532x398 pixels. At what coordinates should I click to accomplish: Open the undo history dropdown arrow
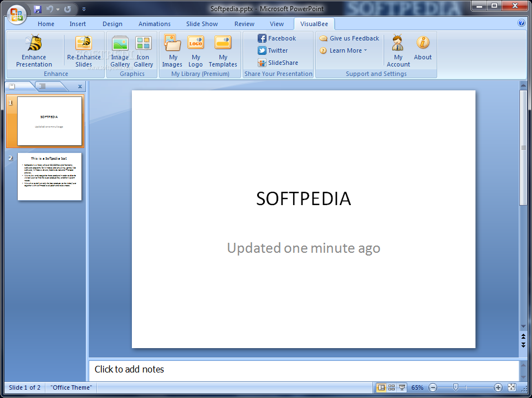click(58, 9)
